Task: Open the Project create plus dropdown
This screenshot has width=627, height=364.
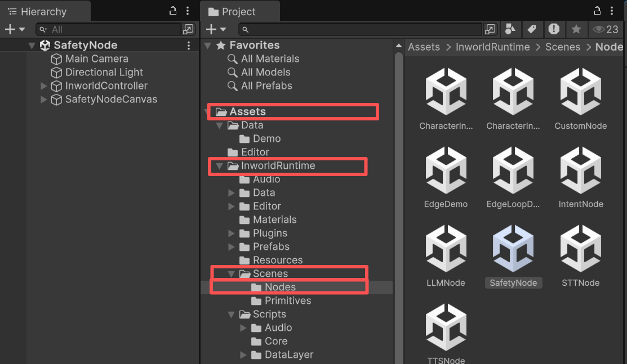Action: click(x=216, y=29)
